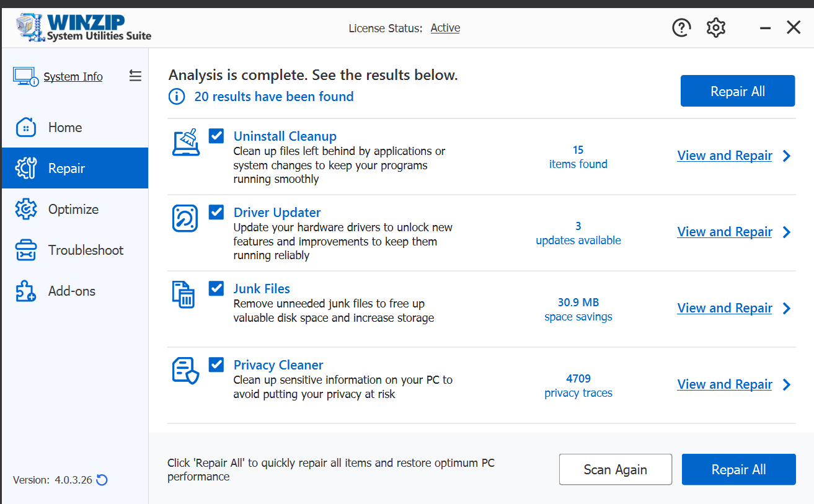Uncheck the Driver Updater checkbox
This screenshot has height=504, width=814.
(x=216, y=212)
